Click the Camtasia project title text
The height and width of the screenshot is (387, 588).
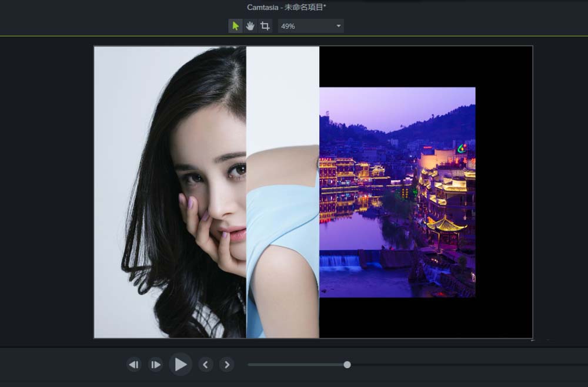pos(286,7)
